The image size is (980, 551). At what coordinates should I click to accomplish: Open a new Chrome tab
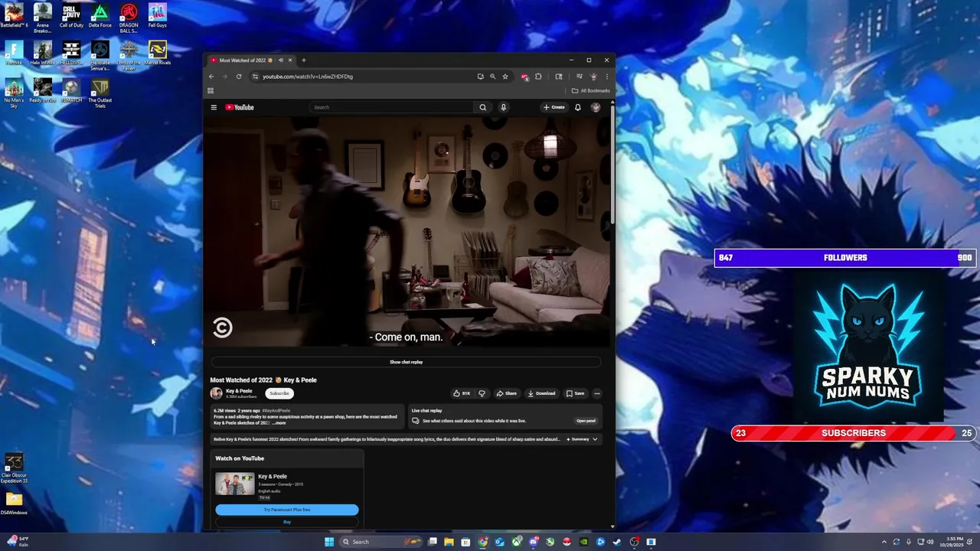pos(303,60)
